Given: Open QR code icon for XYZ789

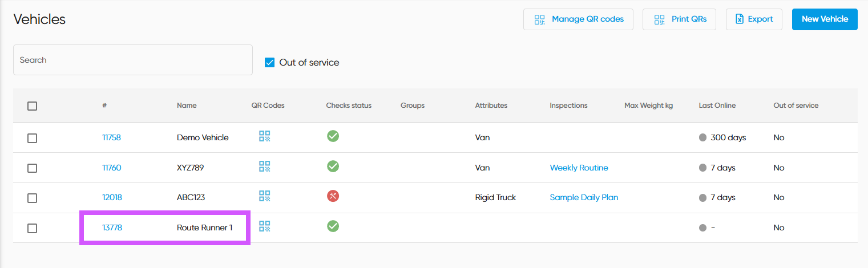Looking at the screenshot, I should pyautogui.click(x=264, y=167).
